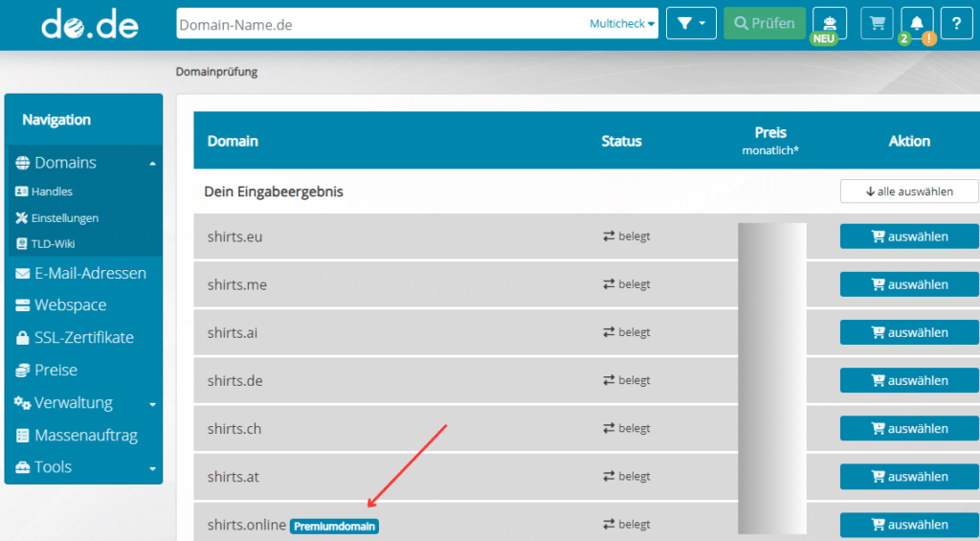Click the envelope icon beside E-Mail-Adressen
Viewport: 980px width, 541px height.
23,273
